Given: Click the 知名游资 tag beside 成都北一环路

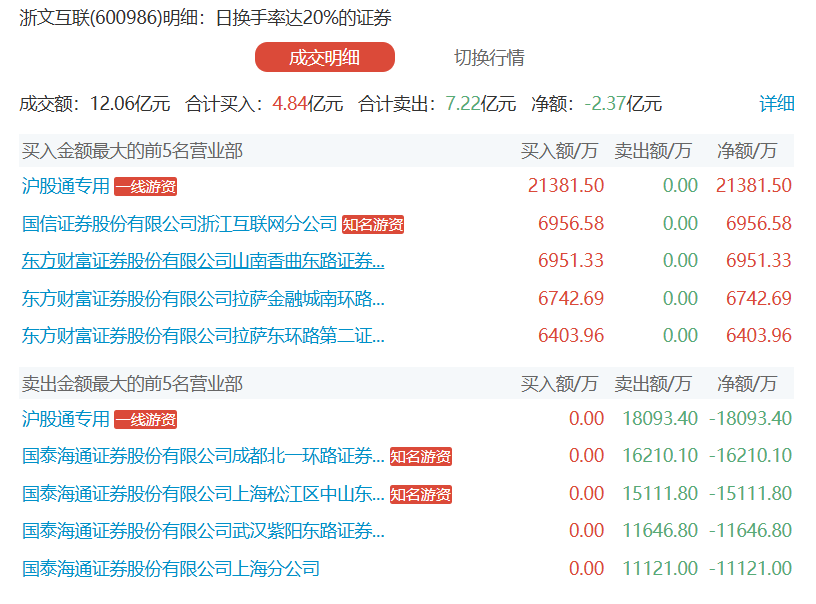Looking at the screenshot, I should 420,457.
